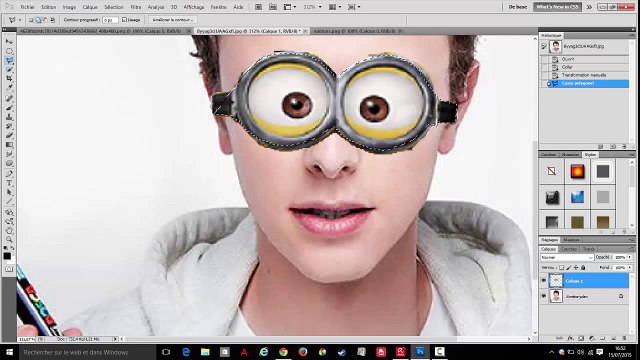Screen dimensions: 640x360
Task: Switch to the Couches tab
Action: tap(569, 249)
